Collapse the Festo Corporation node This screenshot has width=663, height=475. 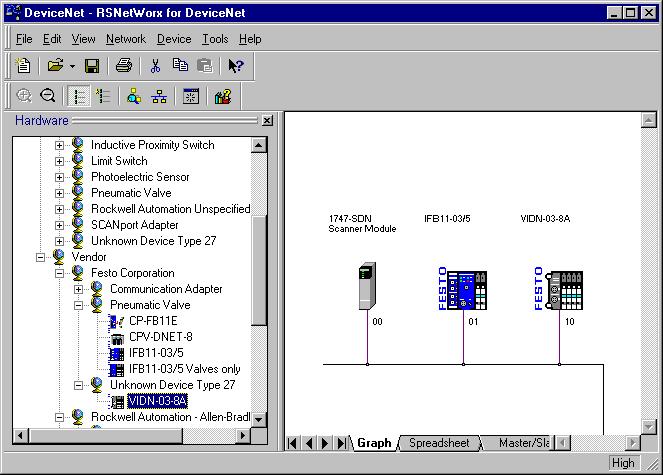click(59, 273)
